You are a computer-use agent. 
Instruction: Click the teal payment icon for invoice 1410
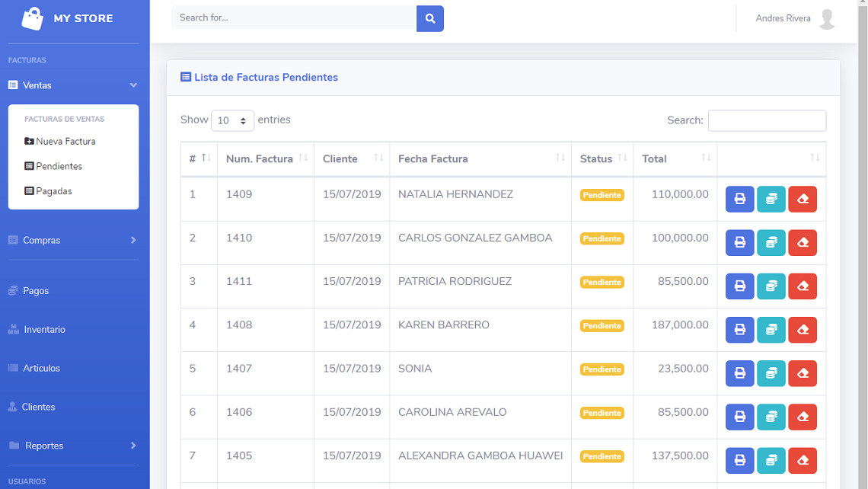[x=771, y=243]
